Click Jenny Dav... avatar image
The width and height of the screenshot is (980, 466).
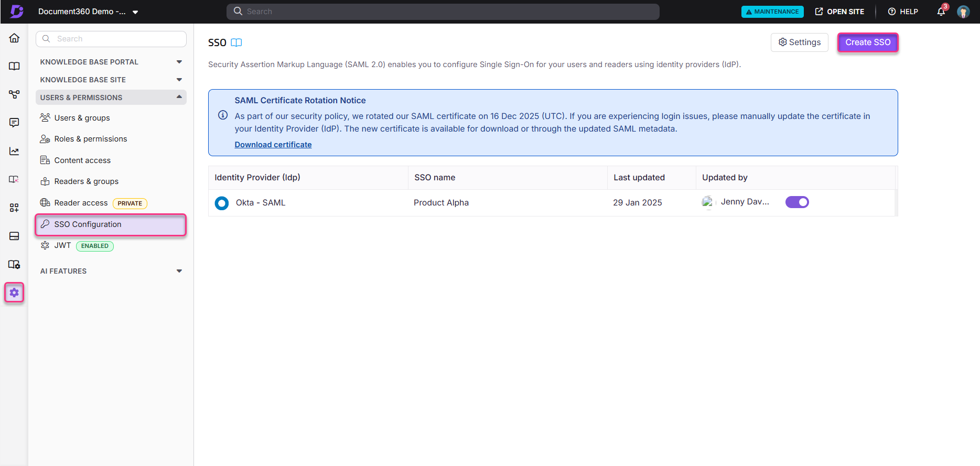(708, 202)
